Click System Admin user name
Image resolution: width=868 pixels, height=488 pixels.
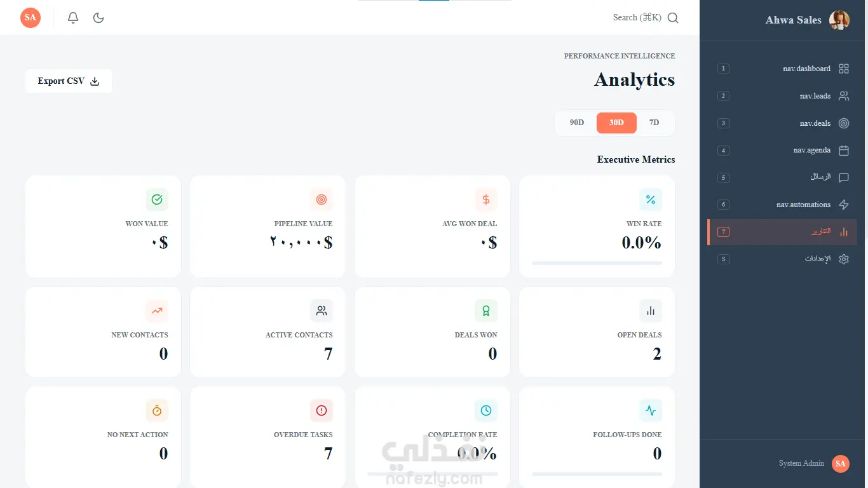click(801, 463)
